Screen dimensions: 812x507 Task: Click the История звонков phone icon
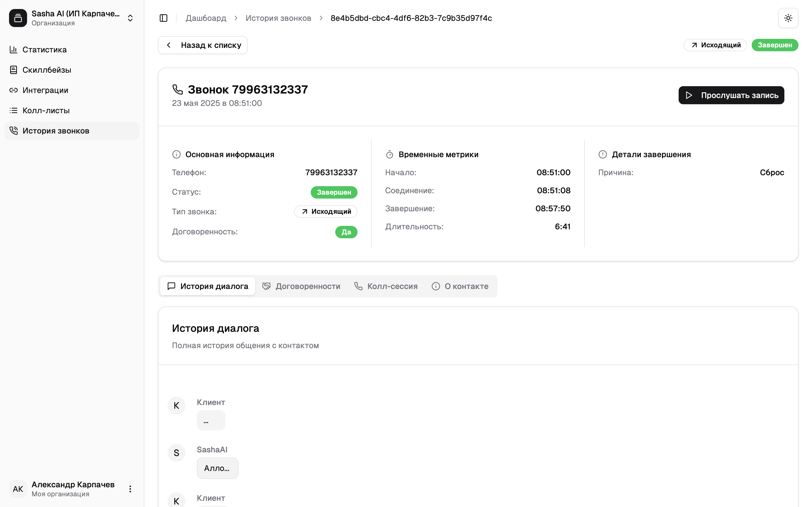pyautogui.click(x=14, y=131)
